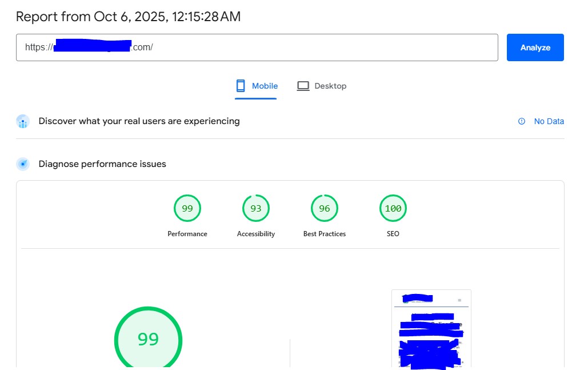This screenshot has width=588, height=370.
Task: Open the No Data link
Action: 549,121
